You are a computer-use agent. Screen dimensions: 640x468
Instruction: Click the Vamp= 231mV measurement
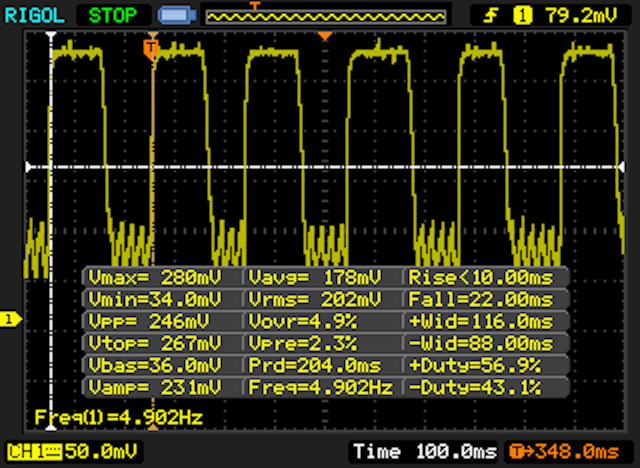[x=155, y=387]
